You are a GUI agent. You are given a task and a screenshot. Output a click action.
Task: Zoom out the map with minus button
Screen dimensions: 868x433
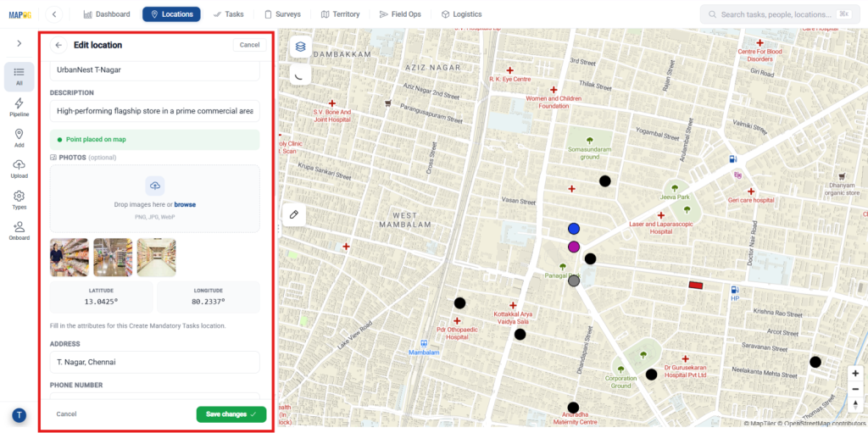click(x=856, y=389)
